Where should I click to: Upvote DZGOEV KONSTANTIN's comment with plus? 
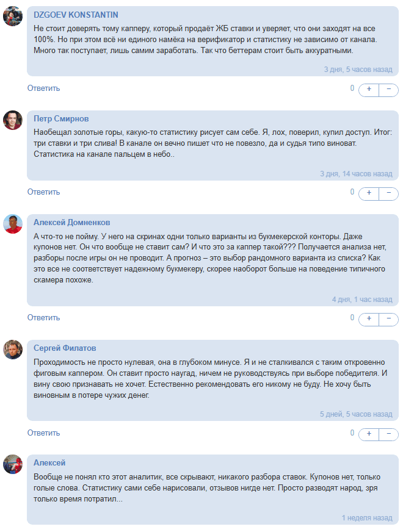(369, 90)
